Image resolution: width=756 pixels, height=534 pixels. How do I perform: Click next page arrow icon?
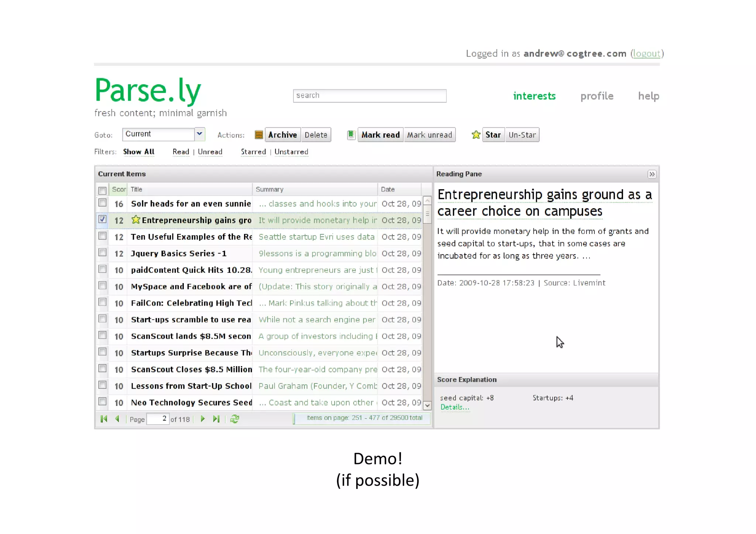coord(203,419)
